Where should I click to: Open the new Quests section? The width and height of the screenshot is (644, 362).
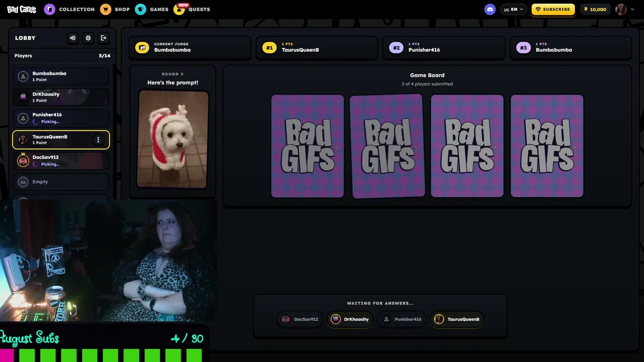(192, 9)
